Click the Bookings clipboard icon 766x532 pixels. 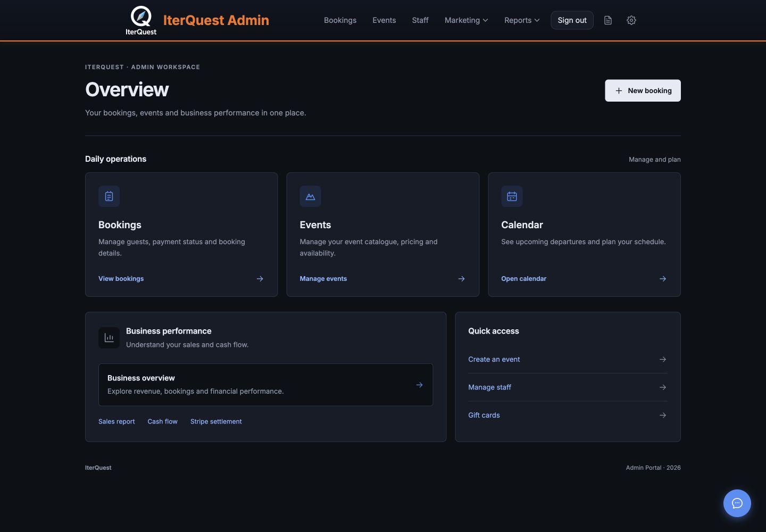point(109,196)
